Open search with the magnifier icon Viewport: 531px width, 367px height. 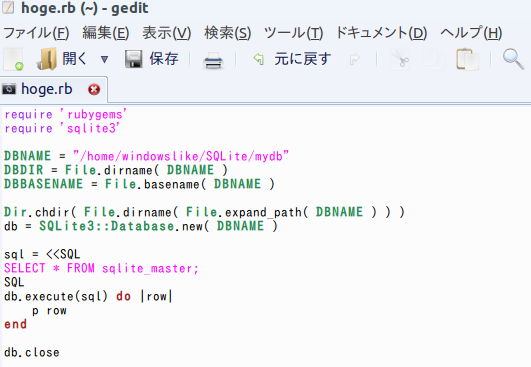[x=513, y=59]
